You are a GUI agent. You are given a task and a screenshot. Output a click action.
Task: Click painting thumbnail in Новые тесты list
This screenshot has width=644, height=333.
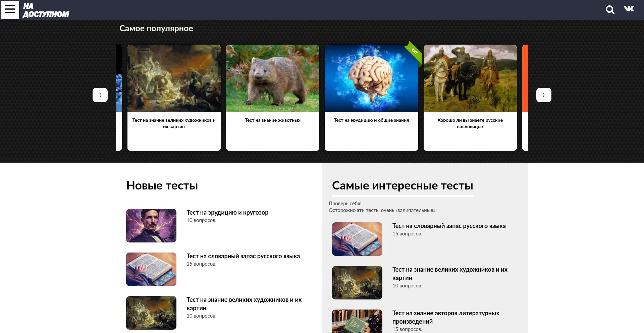click(x=151, y=313)
